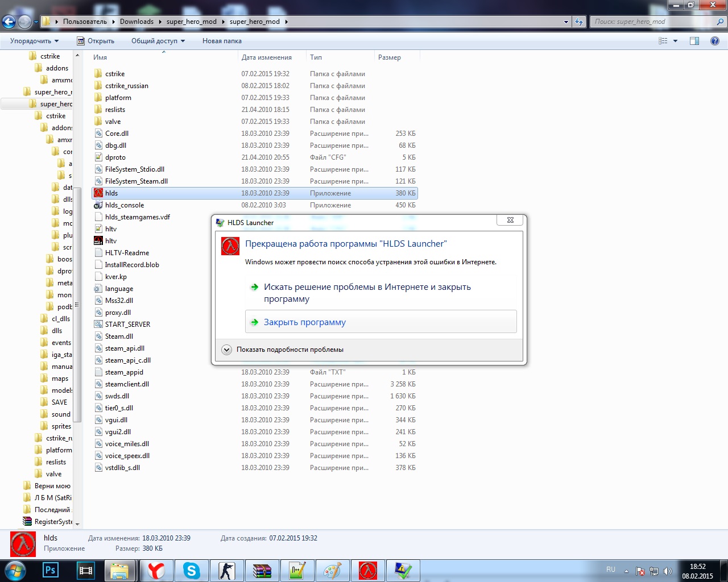Click the clock in the taskbar
This screenshot has width=728, height=582.
[697, 571]
